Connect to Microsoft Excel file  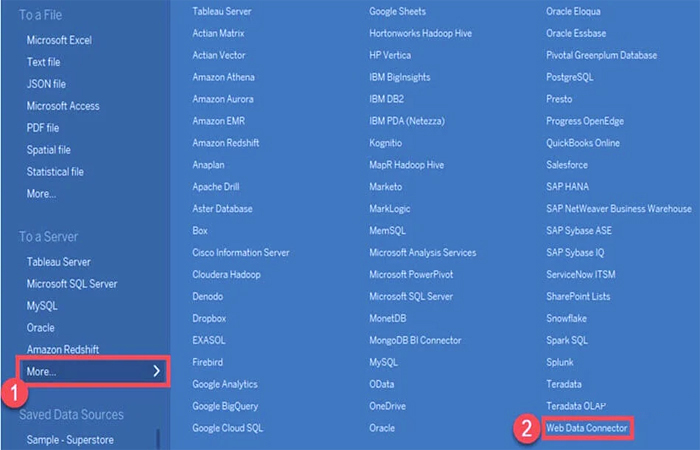pos(59,40)
